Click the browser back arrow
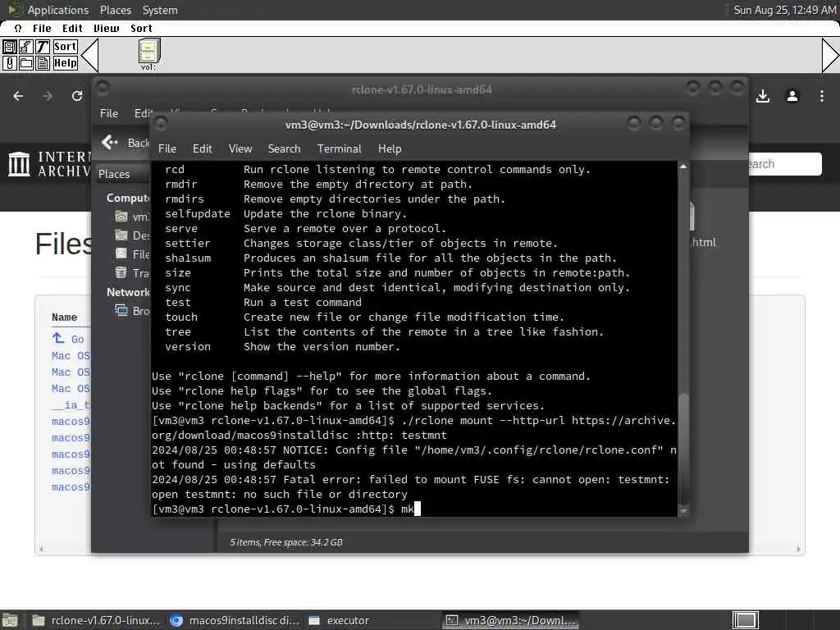840x630 pixels. 18,96
